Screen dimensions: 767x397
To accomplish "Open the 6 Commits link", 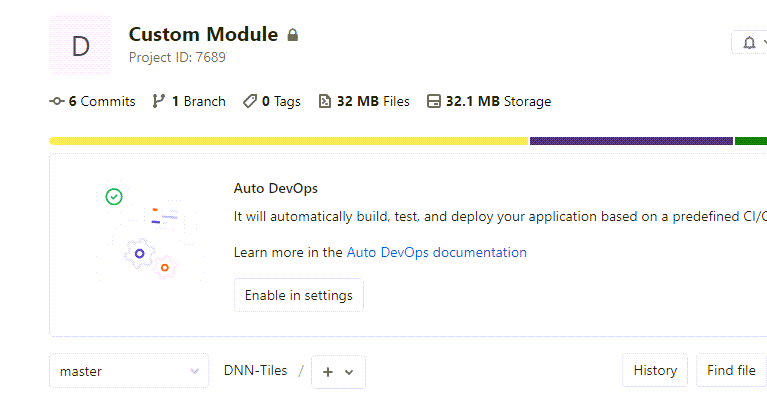I will 92,101.
